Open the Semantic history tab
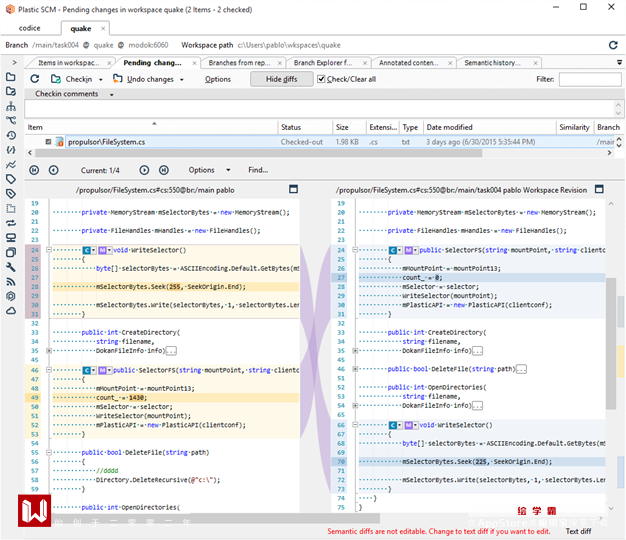 (492, 63)
